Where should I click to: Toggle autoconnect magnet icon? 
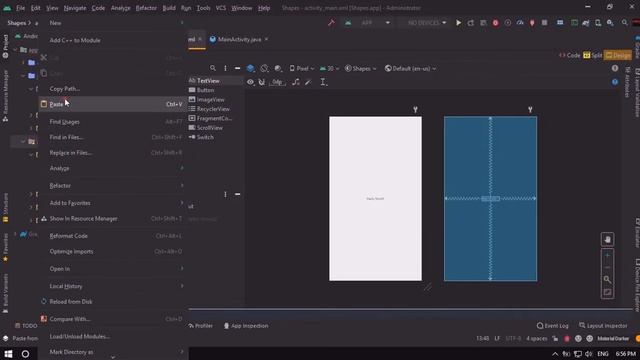coord(262,82)
